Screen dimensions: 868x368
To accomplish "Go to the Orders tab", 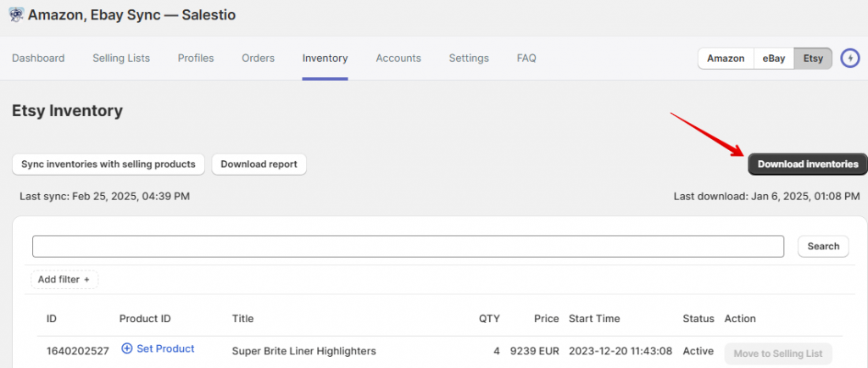I will click(x=258, y=59).
